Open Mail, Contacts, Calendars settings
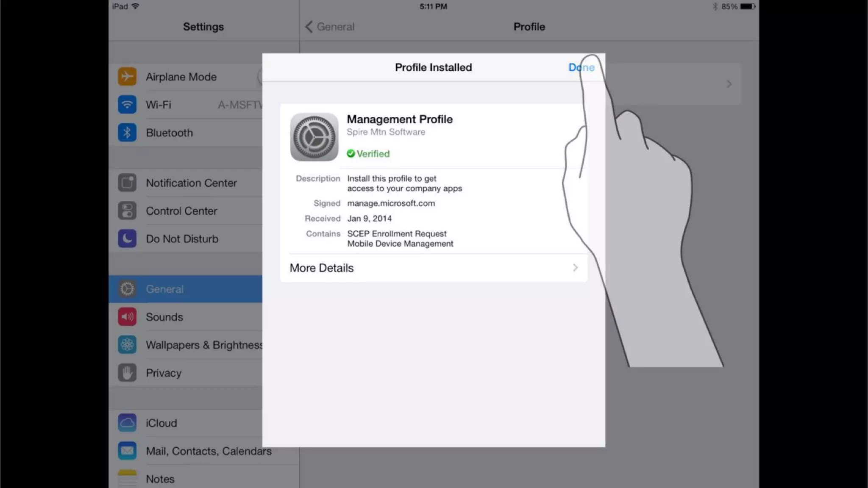Image resolution: width=868 pixels, height=488 pixels. [x=208, y=451]
